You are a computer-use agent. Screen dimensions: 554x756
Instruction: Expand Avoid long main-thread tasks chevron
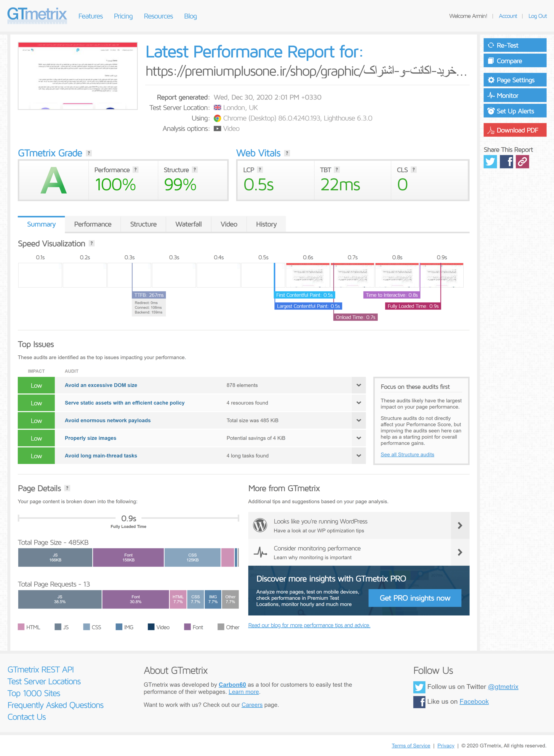358,455
